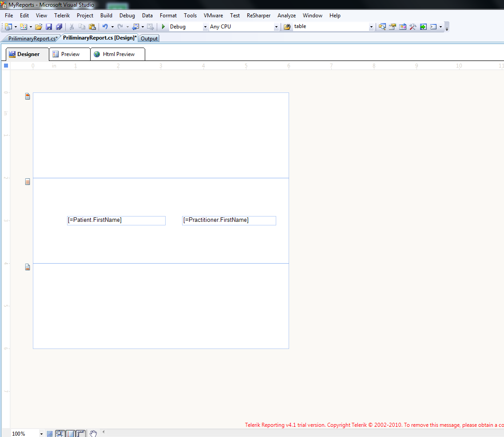This screenshot has height=437, width=504.
Task: Undo the last action
Action: [x=105, y=27]
